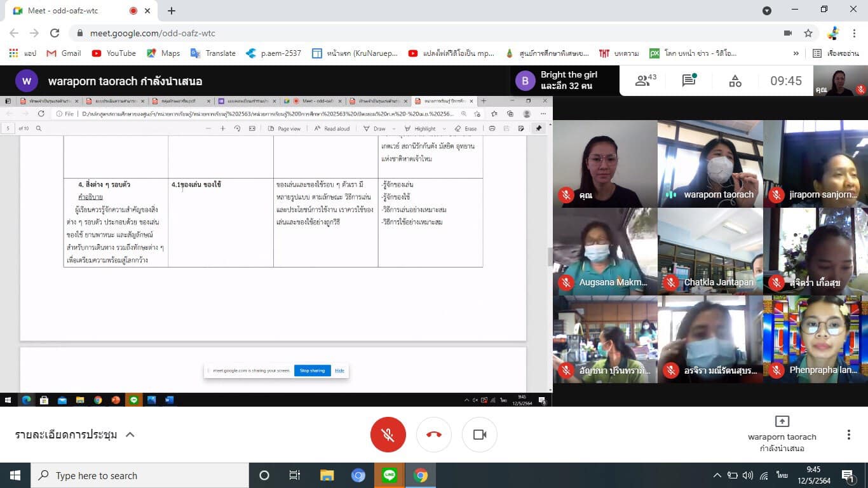The width and height of the screenshot is (868, 488).
Task: Open the p.aem-2537 bookmark
Action: pos(274,53)
